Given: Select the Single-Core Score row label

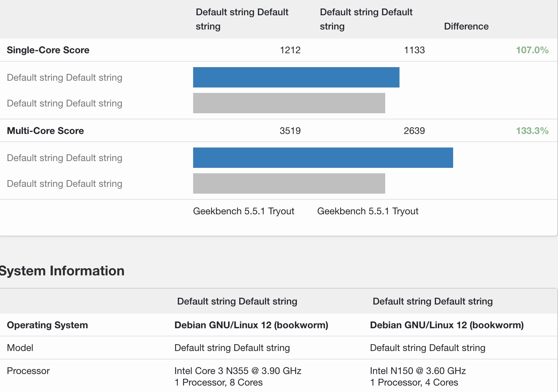Looking at the screenshot, I should point(48,50).
